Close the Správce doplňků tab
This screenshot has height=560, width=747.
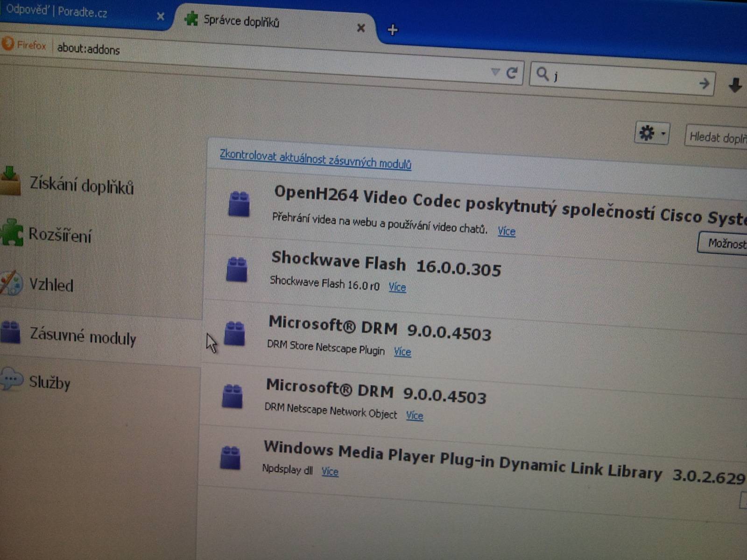point(361,28)
